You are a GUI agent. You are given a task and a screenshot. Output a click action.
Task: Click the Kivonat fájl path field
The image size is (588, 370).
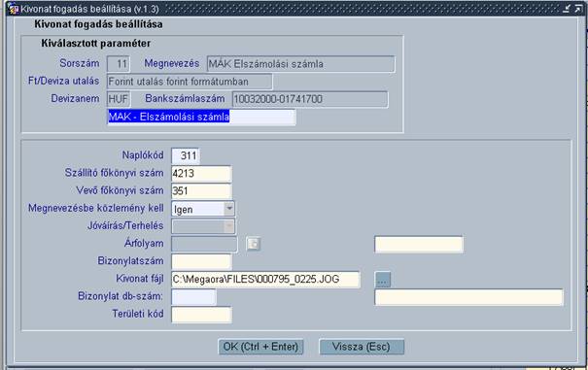tap(266, 280)
